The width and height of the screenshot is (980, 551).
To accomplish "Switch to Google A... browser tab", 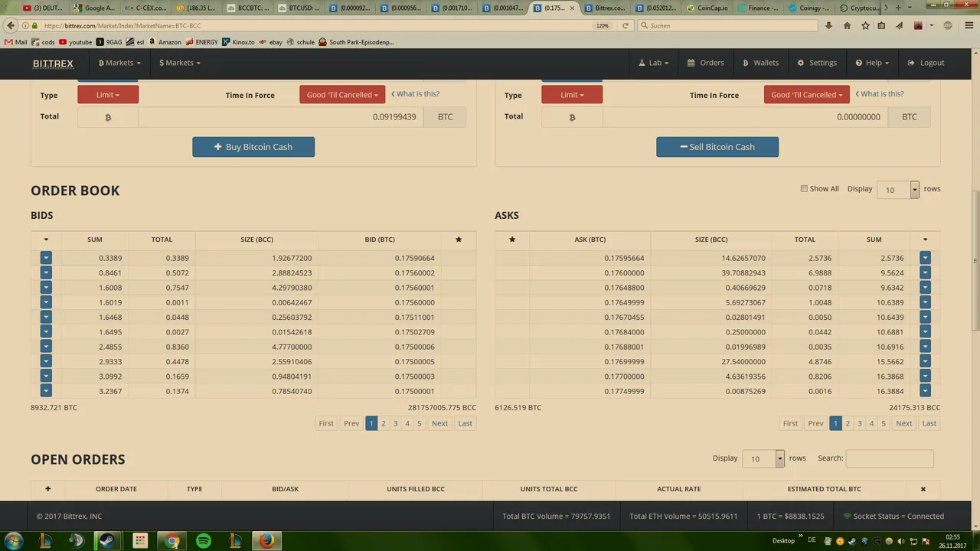I will (94, 8).
